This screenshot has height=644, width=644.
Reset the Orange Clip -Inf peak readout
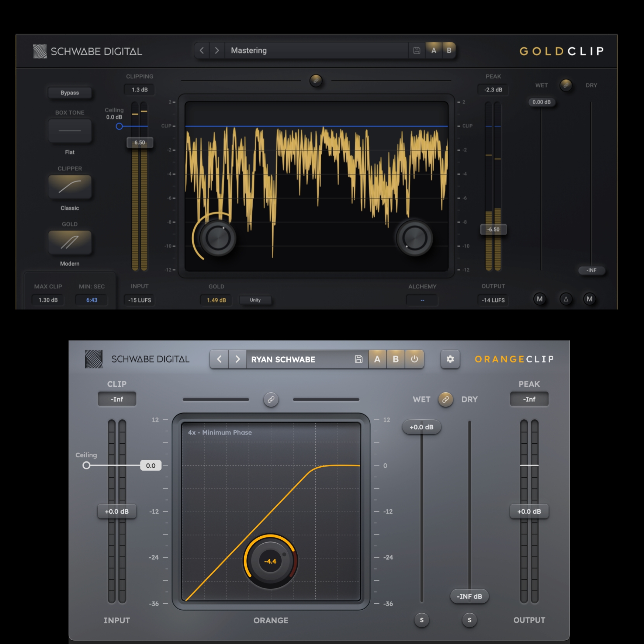[529, 399]
